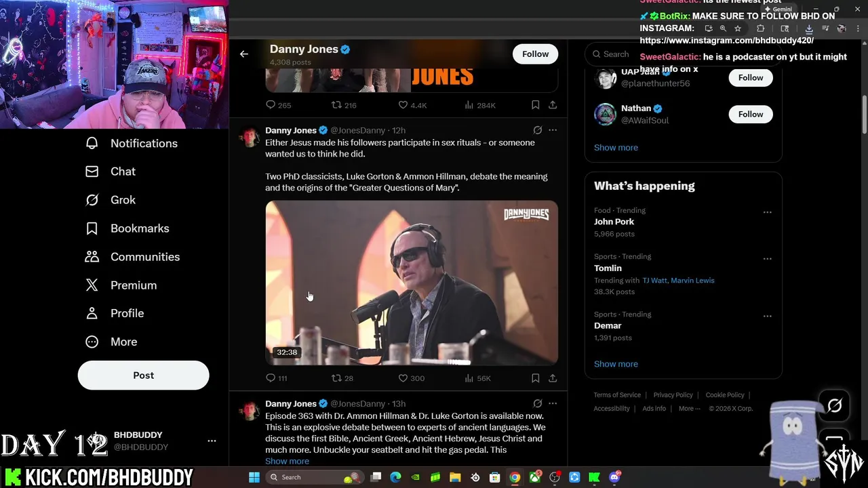868x488 pixels.
Task: Bookmark the post with 56K views
Action: point(535,378)
